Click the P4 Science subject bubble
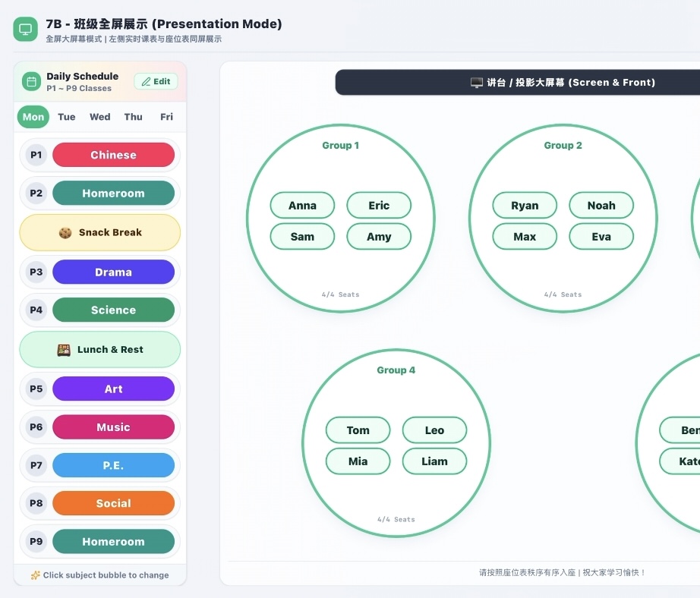700x598 pixels. click(x=113, y=310)
